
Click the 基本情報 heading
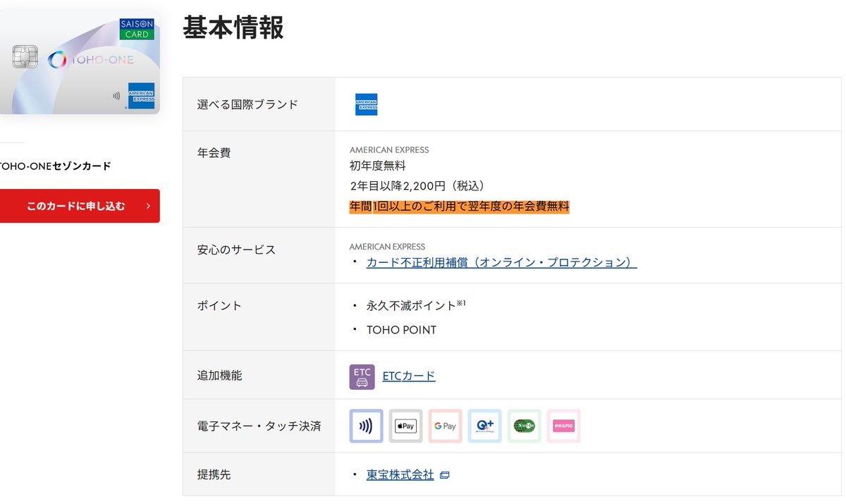(x=233, y=27)
